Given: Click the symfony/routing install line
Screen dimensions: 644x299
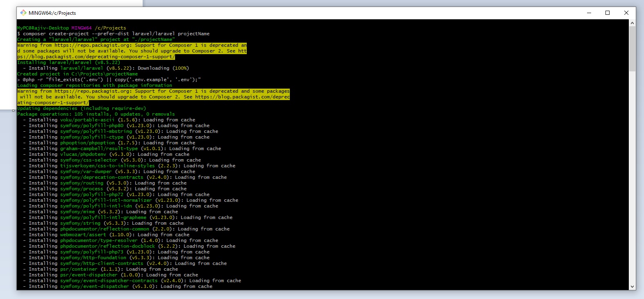Looking at the screenshot, I should pos(105,183).
